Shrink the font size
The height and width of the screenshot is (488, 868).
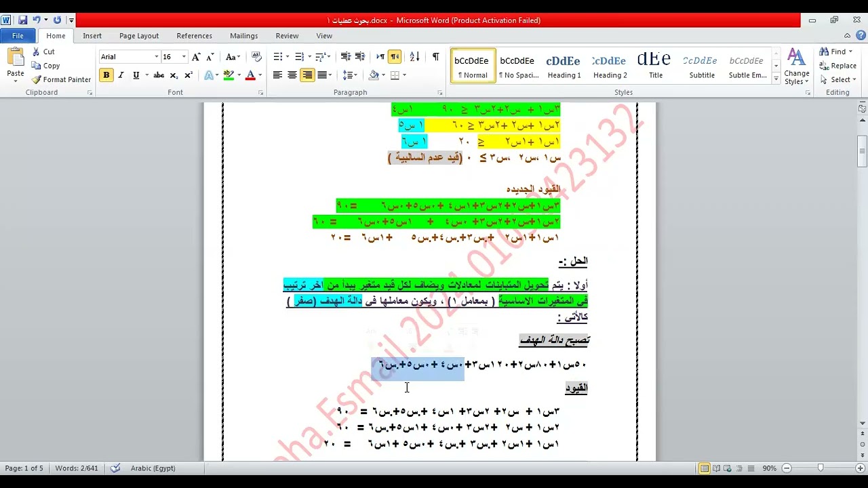point(210,57)
